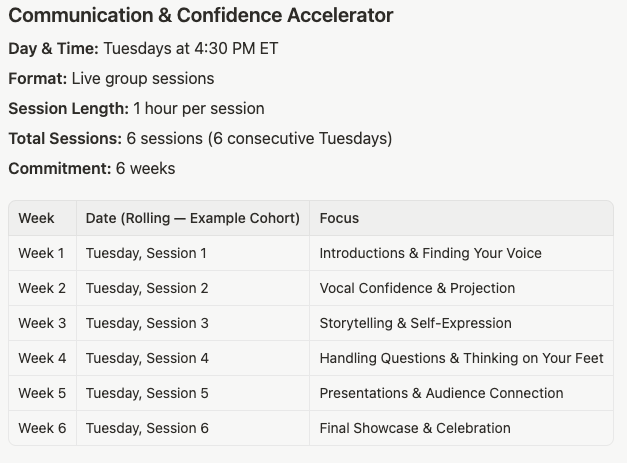Click the Week 6 table cell

pyautogui.click(x=42, y=428)
